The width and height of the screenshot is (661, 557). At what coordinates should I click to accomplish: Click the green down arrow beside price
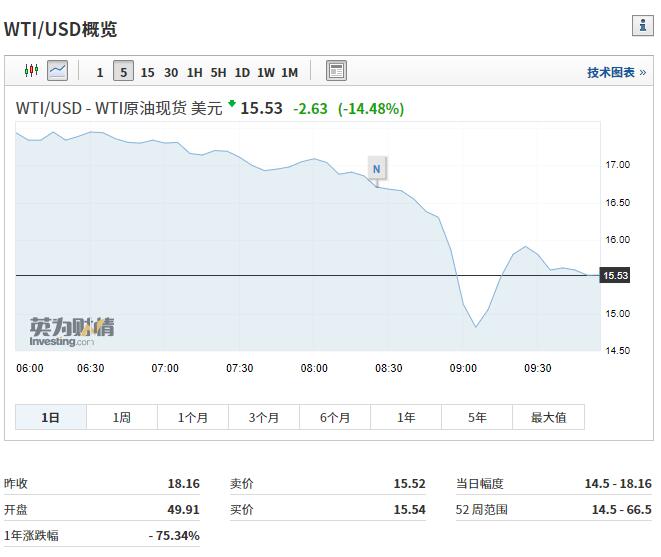pos(232,103)
